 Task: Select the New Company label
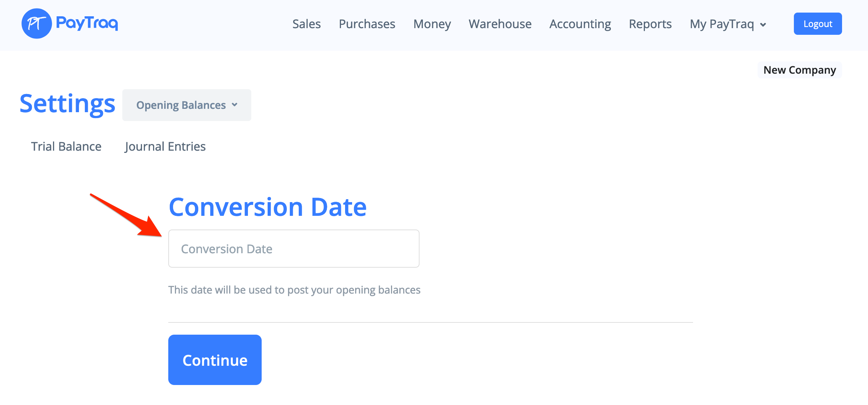coord(799,70)
